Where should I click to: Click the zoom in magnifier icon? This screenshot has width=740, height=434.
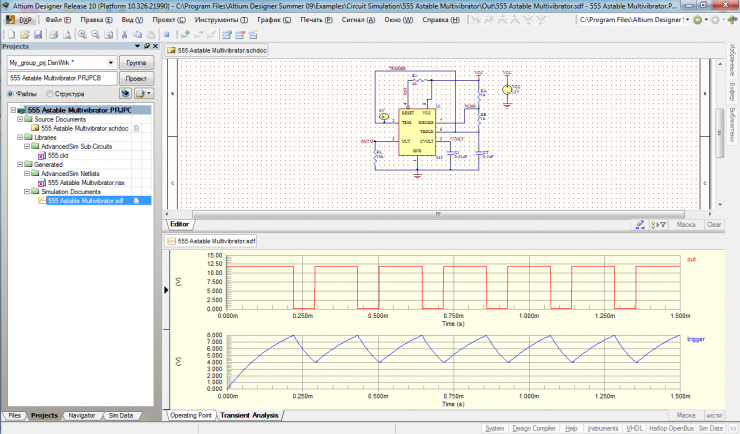coord(82,35)
